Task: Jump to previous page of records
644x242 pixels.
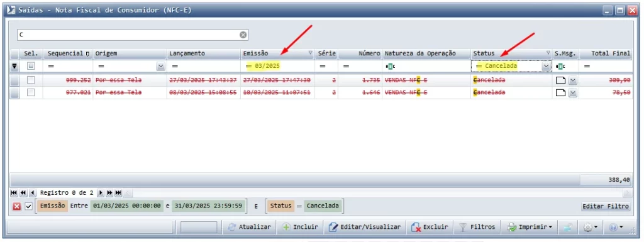Action: pos(23,193)
